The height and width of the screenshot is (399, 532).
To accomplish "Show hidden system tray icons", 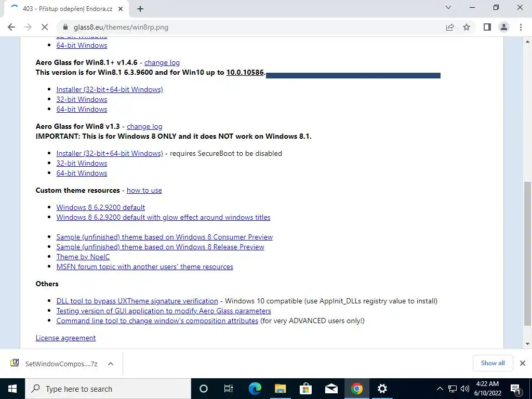I will pos(440,389).
